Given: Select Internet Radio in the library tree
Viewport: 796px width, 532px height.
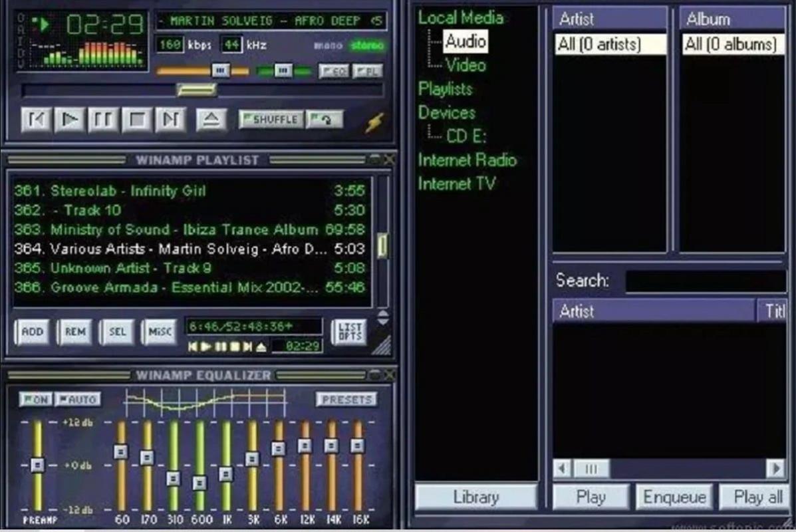Looking at the screenshot, I should click(x=467, y=160).
